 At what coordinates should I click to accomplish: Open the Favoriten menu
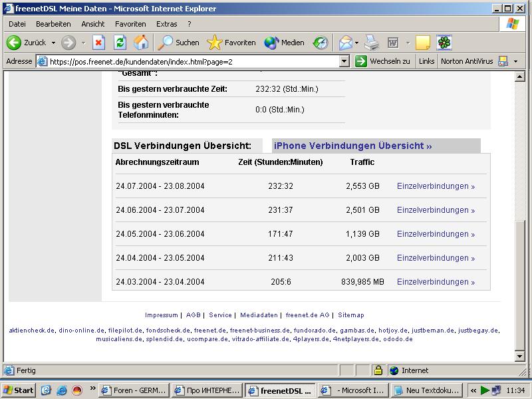[x=130, y=24]
